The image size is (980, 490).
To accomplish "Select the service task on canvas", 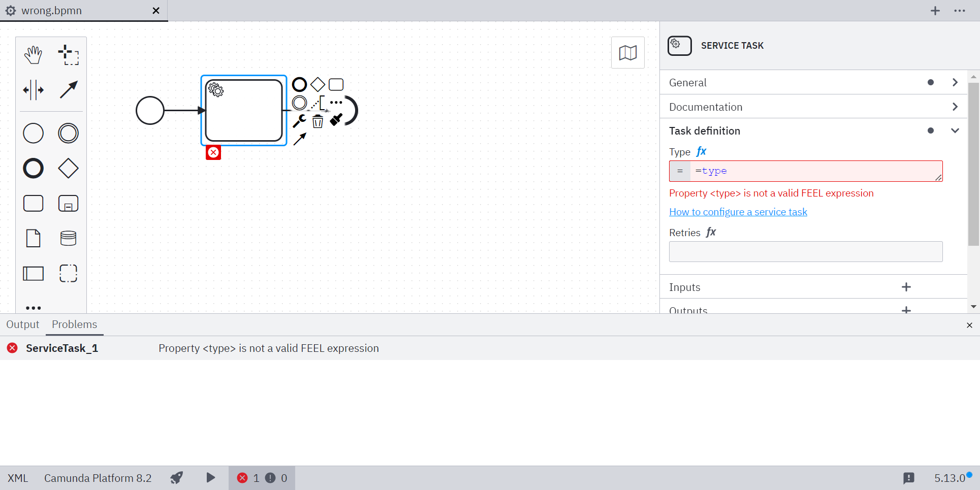I will click(244, 110).
